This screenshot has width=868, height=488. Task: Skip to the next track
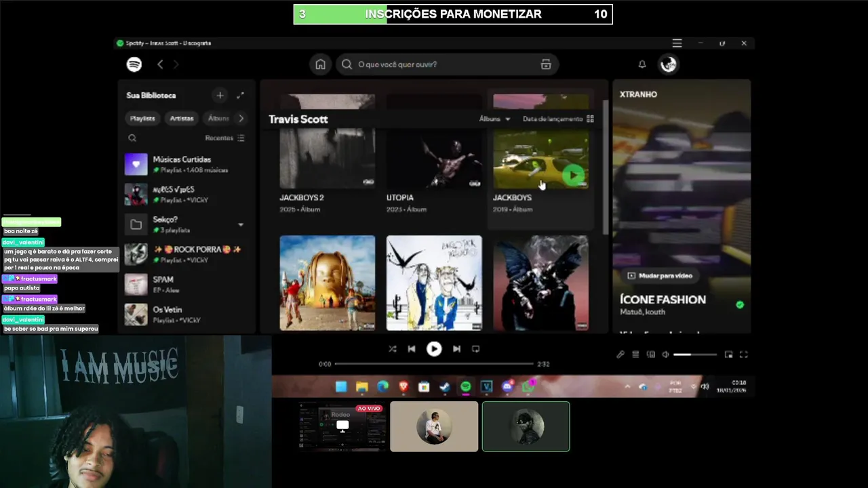(456, 348)
